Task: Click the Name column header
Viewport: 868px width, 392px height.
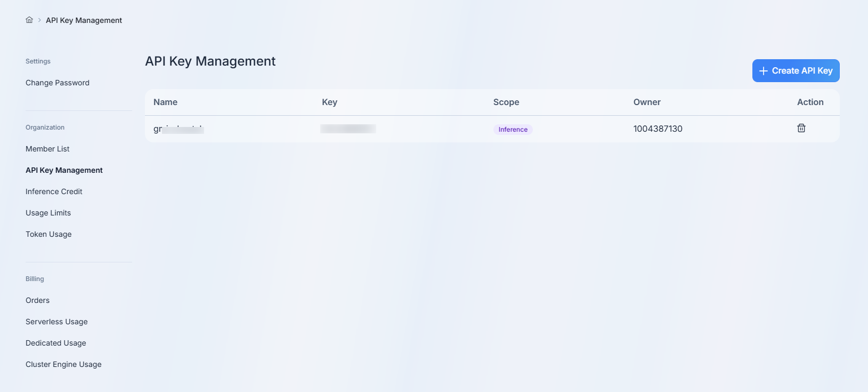Action: point(165,102)
